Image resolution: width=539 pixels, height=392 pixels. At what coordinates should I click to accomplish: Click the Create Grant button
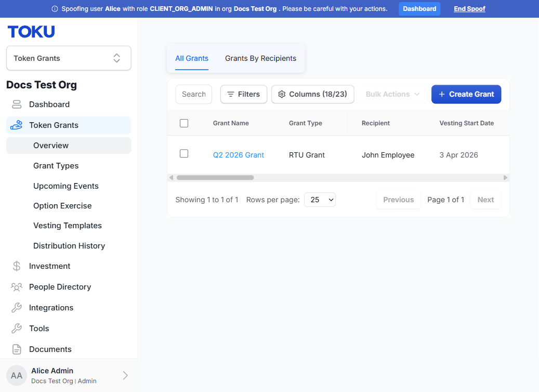point(466,94)
